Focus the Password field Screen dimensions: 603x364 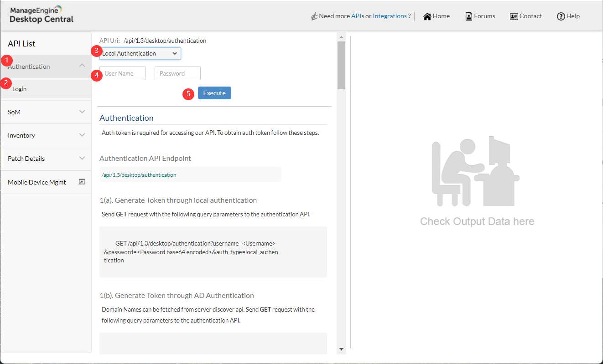tap(177, 73)
